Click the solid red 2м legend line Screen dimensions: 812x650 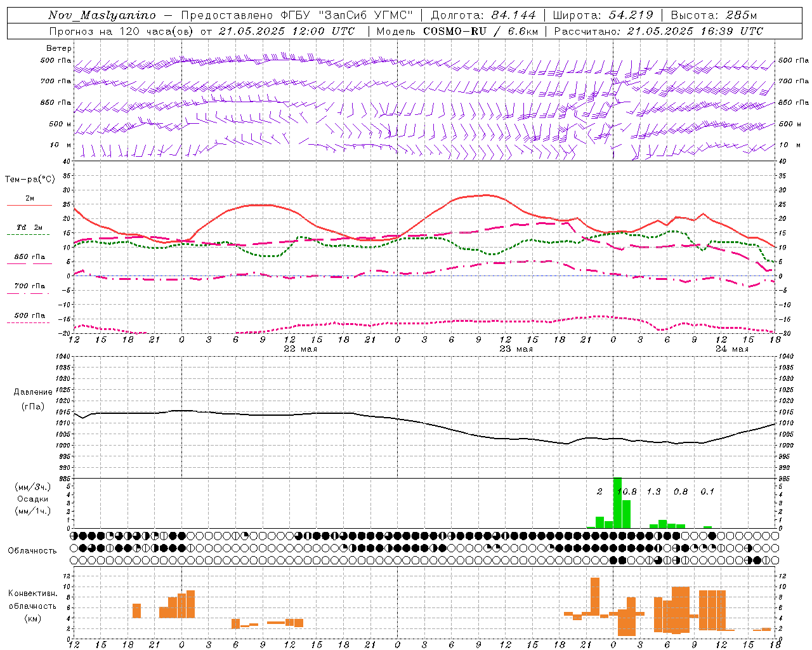(x=29, y=205)
